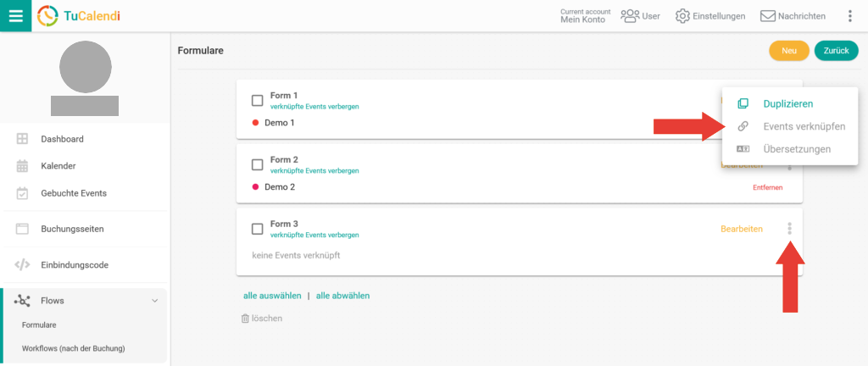Select Duplizieren from the context menu
Viewport: 868px width, 366px height.
pyautogui.click(x=787, y=104)
